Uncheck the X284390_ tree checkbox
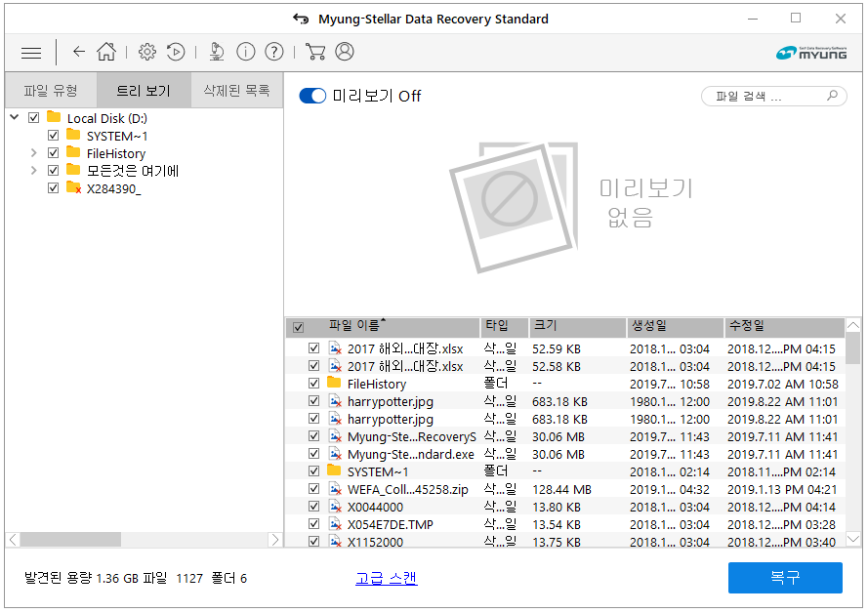Screen dimensions: 868x613 click(53, 188)
